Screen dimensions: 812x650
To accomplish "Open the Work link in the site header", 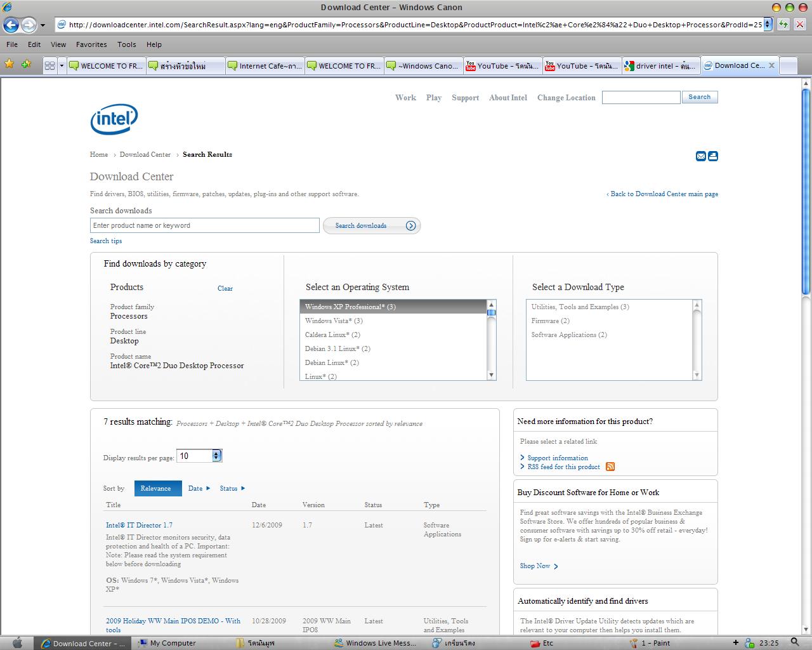I will (x=405, y=98).
